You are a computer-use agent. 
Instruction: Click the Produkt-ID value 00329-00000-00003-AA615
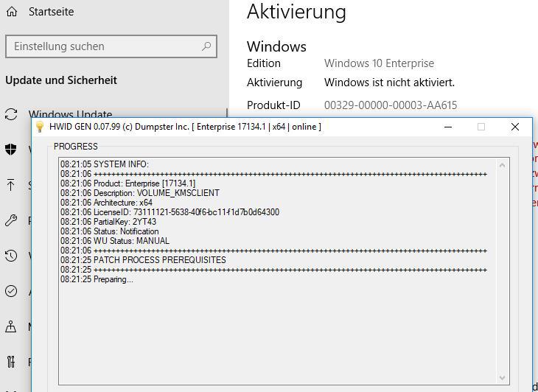point(391,105)
